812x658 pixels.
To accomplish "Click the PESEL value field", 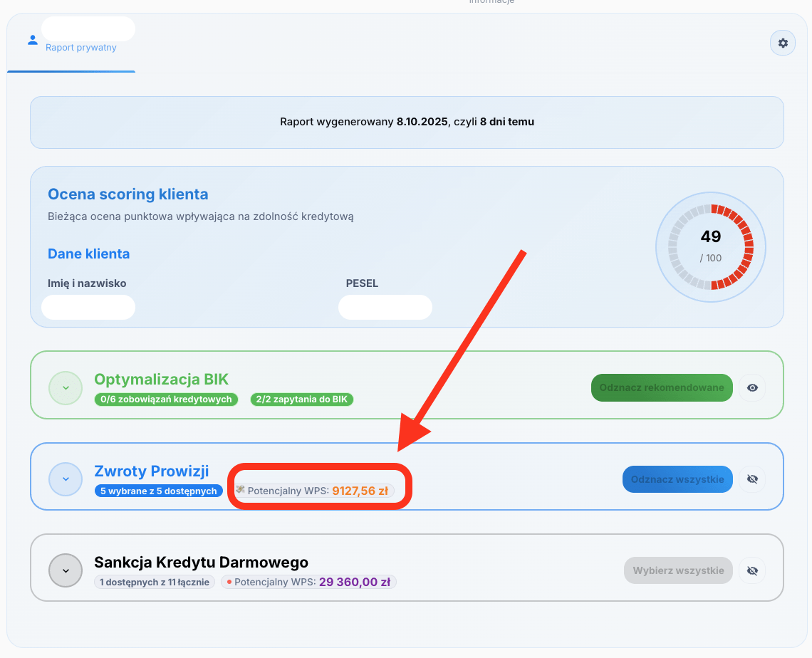I will [x=385, y=307].
